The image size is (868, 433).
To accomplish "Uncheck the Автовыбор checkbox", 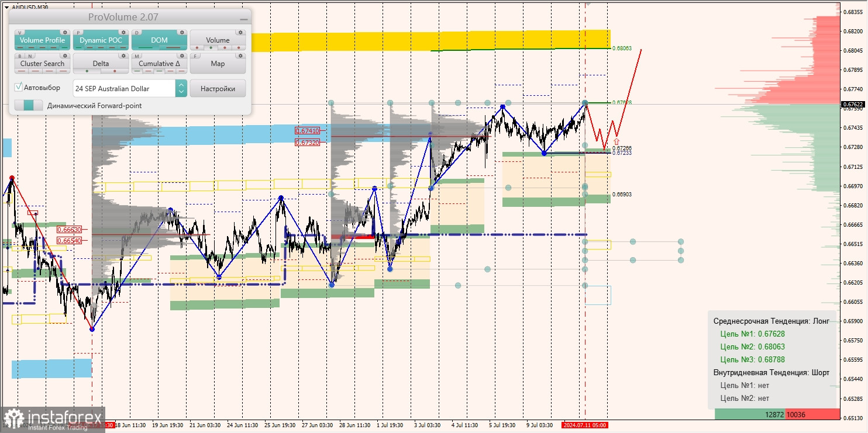I will click(18, 87).
